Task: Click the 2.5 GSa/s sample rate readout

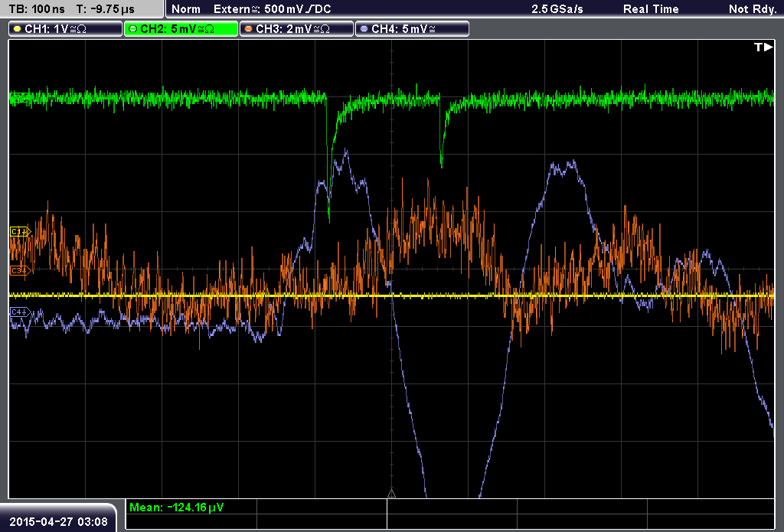Action: (557, 9)
